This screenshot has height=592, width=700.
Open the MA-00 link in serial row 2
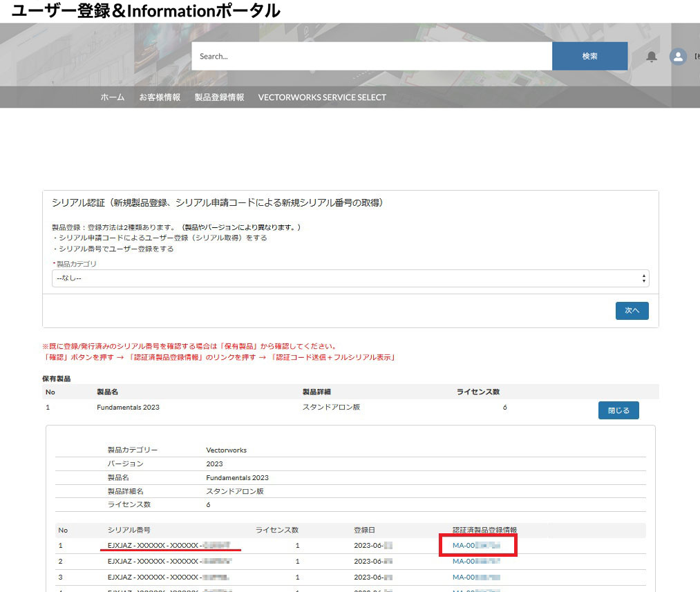pyautogui.click(x=476, y=561)
